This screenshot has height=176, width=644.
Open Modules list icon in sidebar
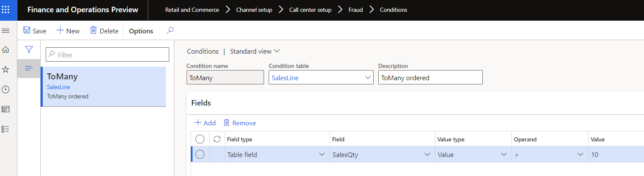pos(6,129)
